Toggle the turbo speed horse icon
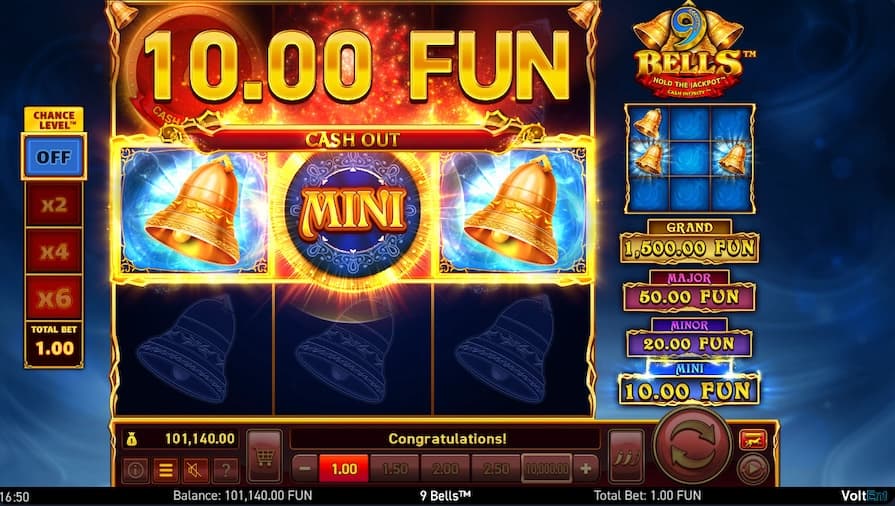The height and width of the screenshot is (506, 895). tap(753, 440)
